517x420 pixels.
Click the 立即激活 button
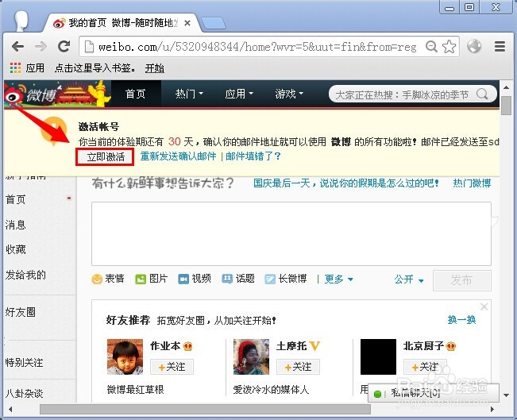pyautogui.click(x=105, y=156)
